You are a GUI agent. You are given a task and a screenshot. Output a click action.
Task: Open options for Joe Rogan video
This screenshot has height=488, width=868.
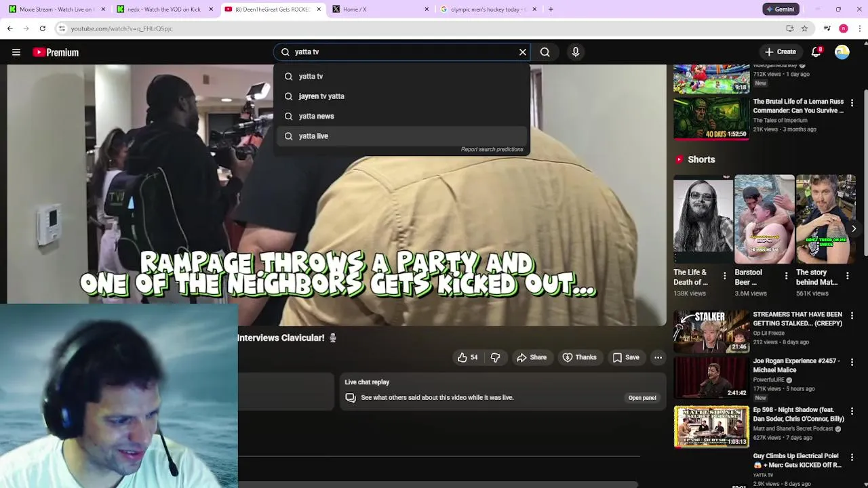tap(852, 363)
